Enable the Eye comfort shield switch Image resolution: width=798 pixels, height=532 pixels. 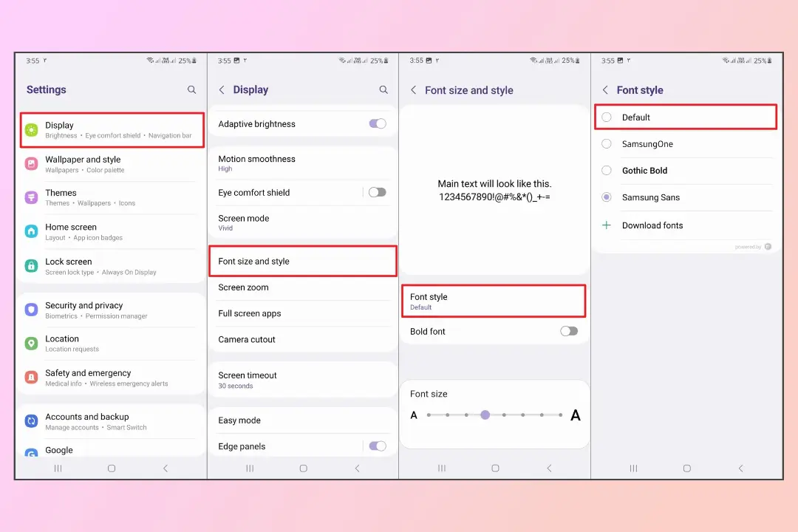coord(378,192)
